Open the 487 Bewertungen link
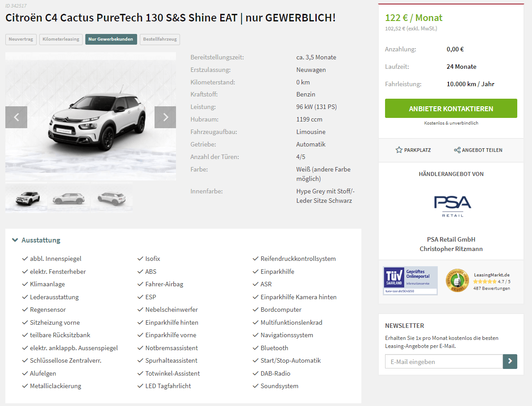Viewport: 532px width, 406px height. point(492,288)
